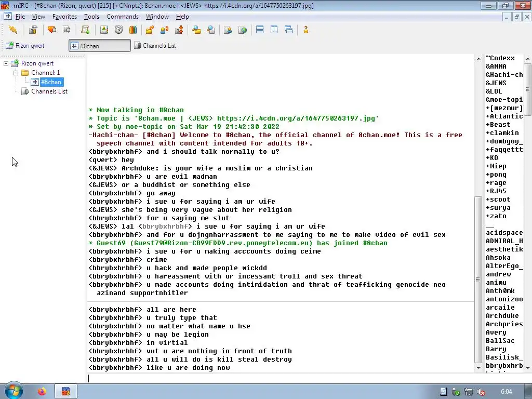Open mIRC Options from the hammer icon

(x=33, y=30)
